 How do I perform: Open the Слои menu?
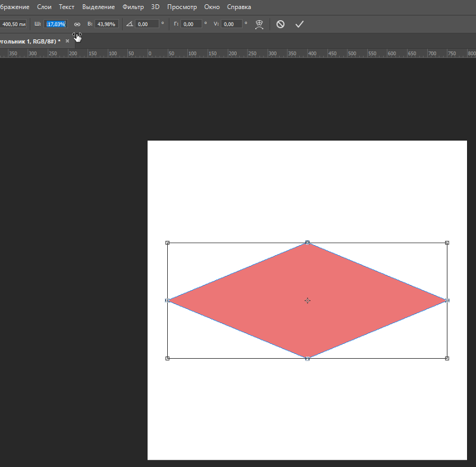coord(44,7)
